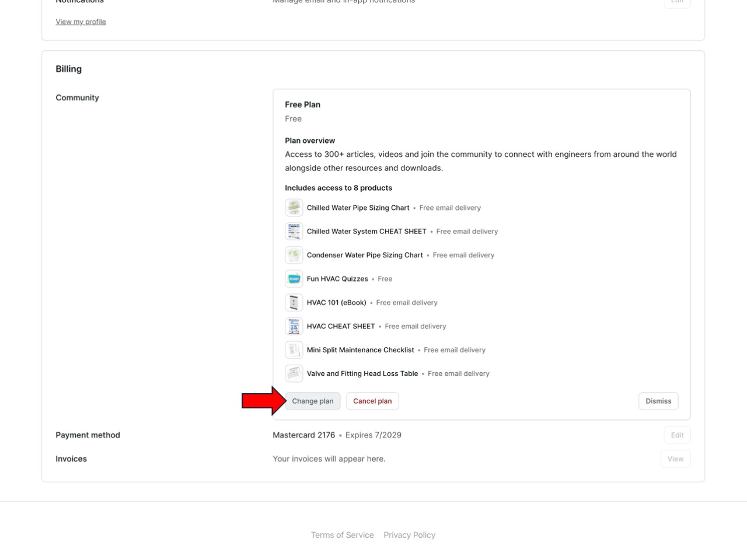Open the Valve and Fitting Head Loss Table icon
This screenshot has height=560, width=747.
coord(294,373)
